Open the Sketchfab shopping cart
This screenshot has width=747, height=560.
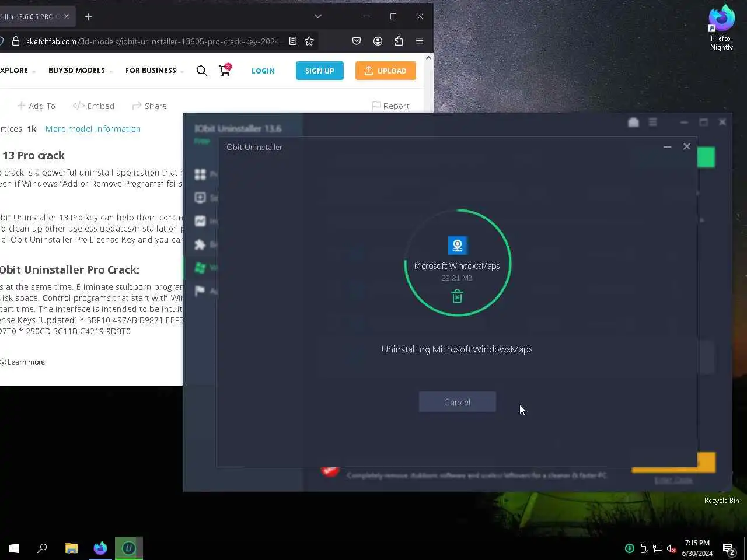click(225, 70)
